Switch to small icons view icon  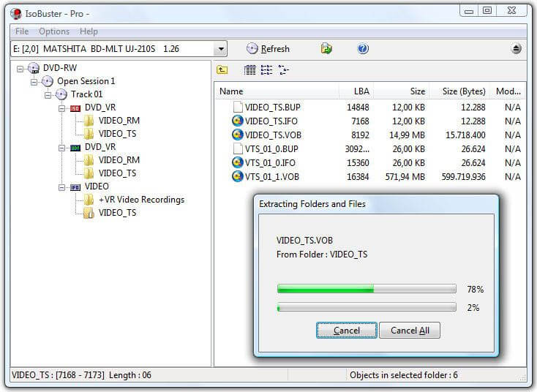(x=266, y=70)
